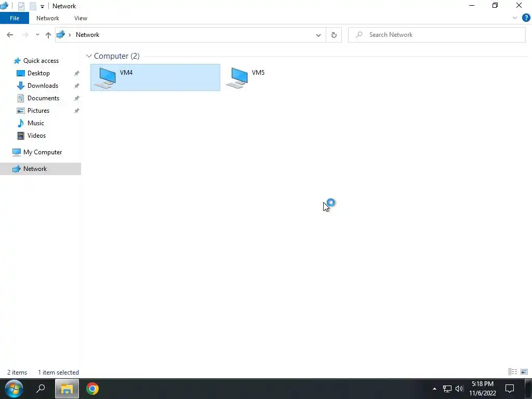This screenshot has width=532, height=399.
Task: Select My Computer in navigation pane
Action: pyautogui.click(x=43, y=152)
